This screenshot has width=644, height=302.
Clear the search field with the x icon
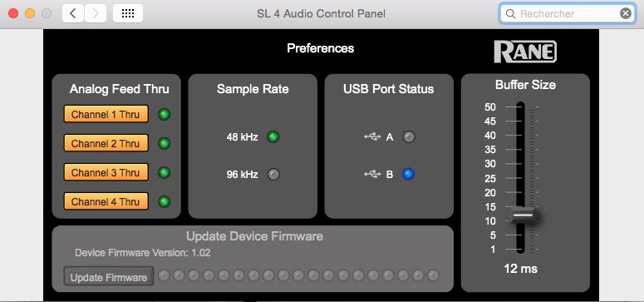pos(625,13)
